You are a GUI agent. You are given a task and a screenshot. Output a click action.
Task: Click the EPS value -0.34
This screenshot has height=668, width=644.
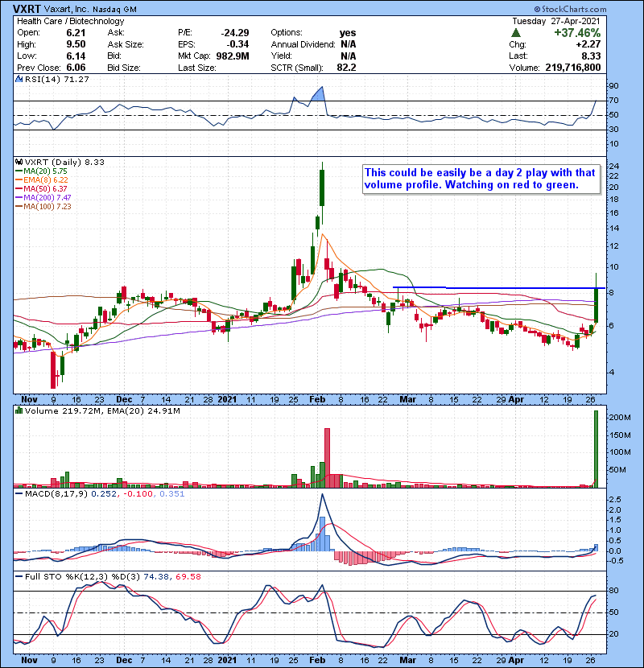[x=237, y=44]
